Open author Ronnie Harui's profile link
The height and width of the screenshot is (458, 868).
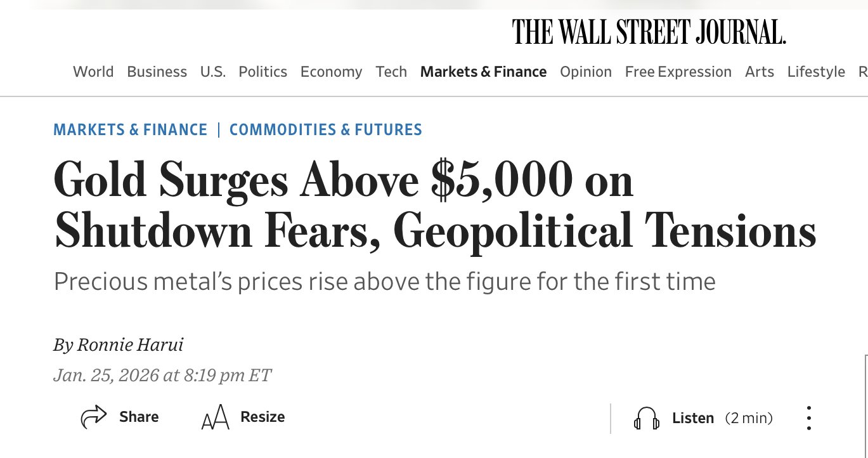pos(130,345)
